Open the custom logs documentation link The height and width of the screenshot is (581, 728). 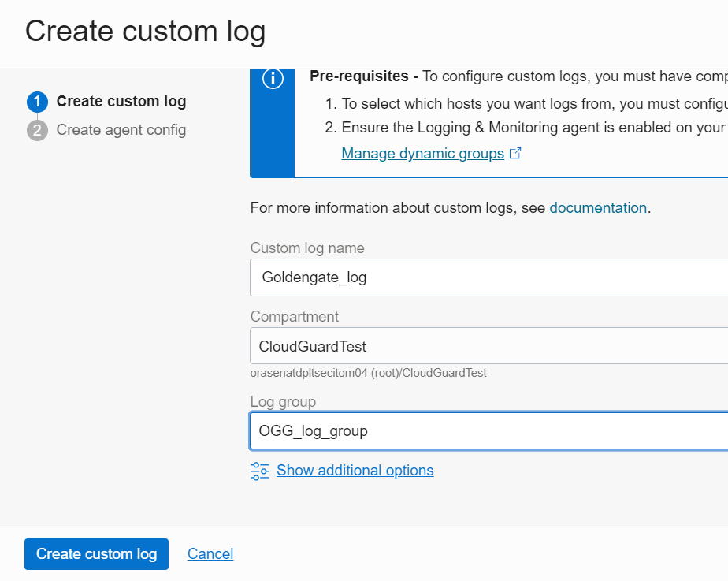tap(598, 208)
